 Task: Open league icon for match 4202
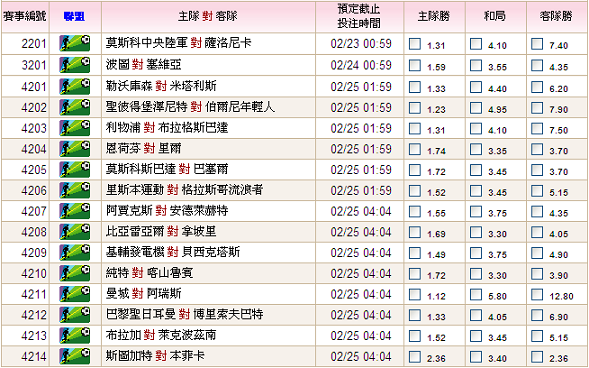75,107
